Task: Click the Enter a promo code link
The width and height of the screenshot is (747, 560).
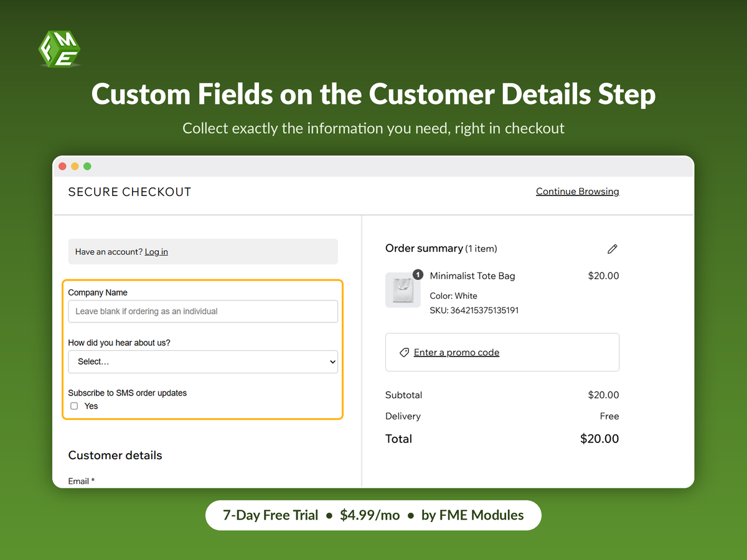Action: (456, 353)
